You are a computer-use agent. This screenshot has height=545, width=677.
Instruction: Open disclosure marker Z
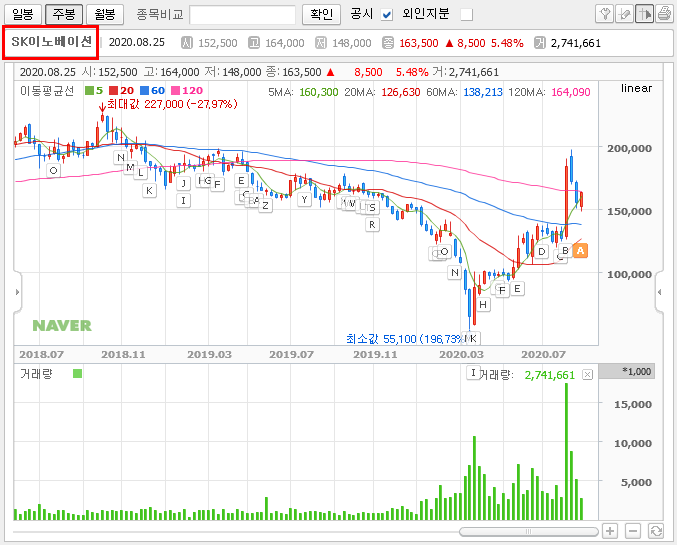[266, 206]
